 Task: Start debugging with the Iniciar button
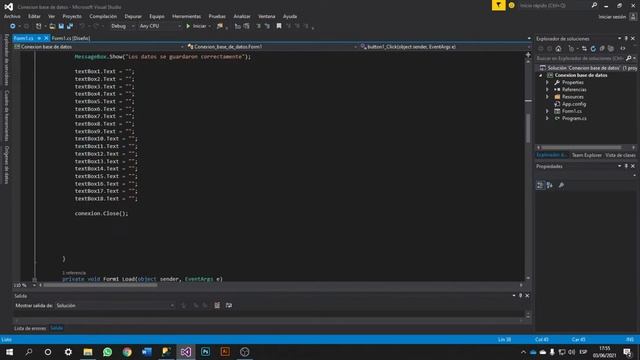point(196,26)
